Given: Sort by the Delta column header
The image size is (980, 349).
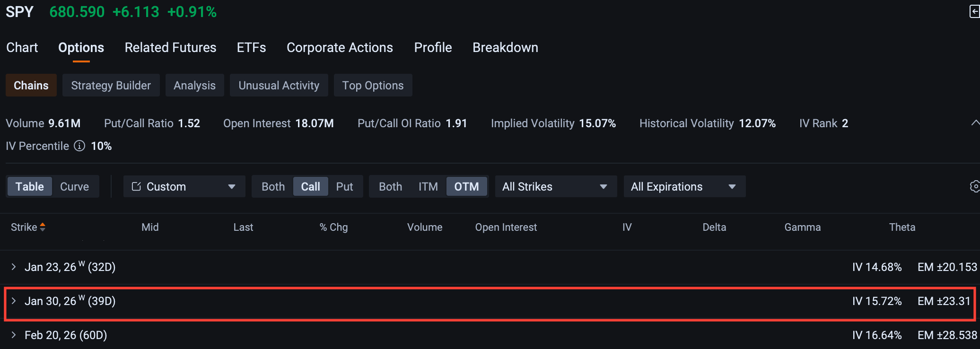Looking at the screenshot, I should click(x=714, y=227).
